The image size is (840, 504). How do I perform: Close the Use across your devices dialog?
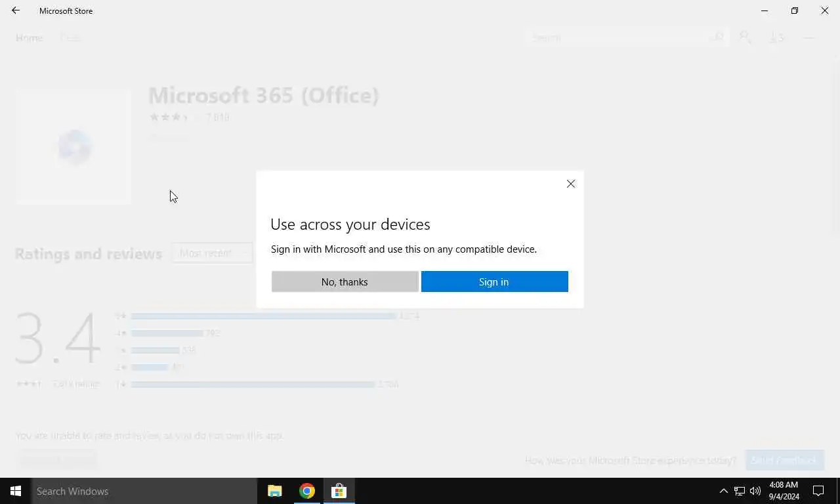click(x=571, y=184)
